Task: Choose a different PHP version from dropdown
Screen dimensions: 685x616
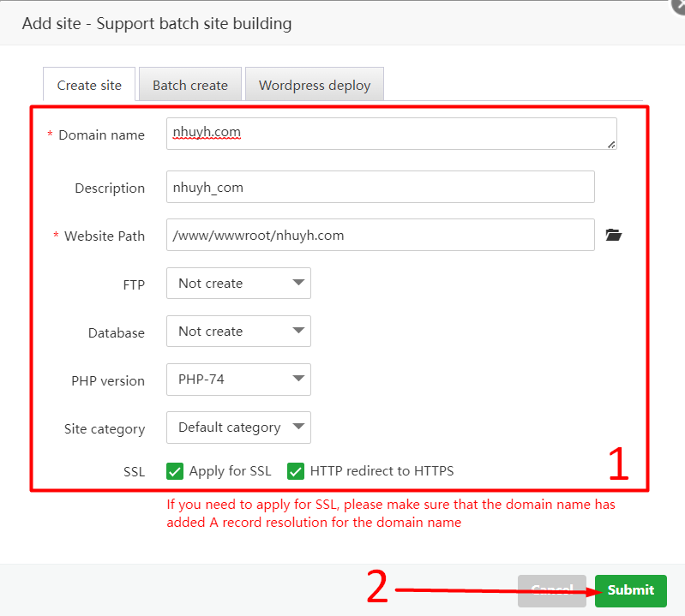Action: coord(238,380)
